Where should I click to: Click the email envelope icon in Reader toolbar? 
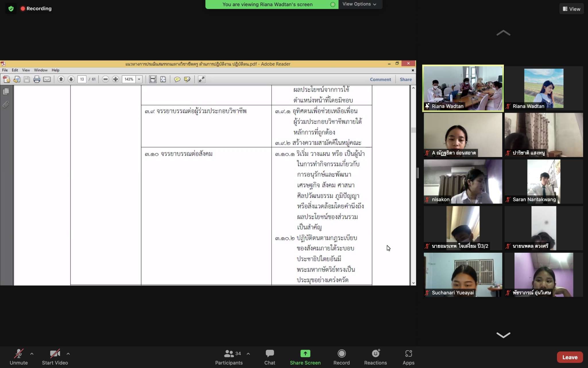pyautogui.click(x=47, y=79)
